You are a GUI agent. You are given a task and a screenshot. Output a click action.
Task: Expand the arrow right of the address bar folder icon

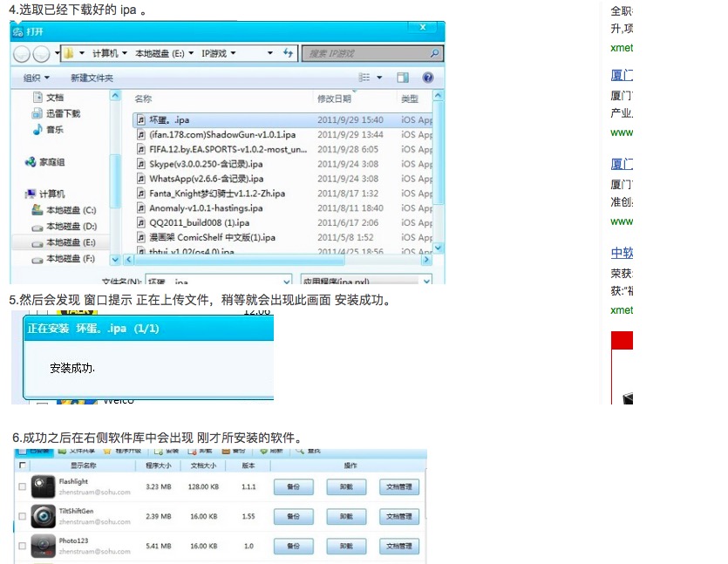pos(82,53)
